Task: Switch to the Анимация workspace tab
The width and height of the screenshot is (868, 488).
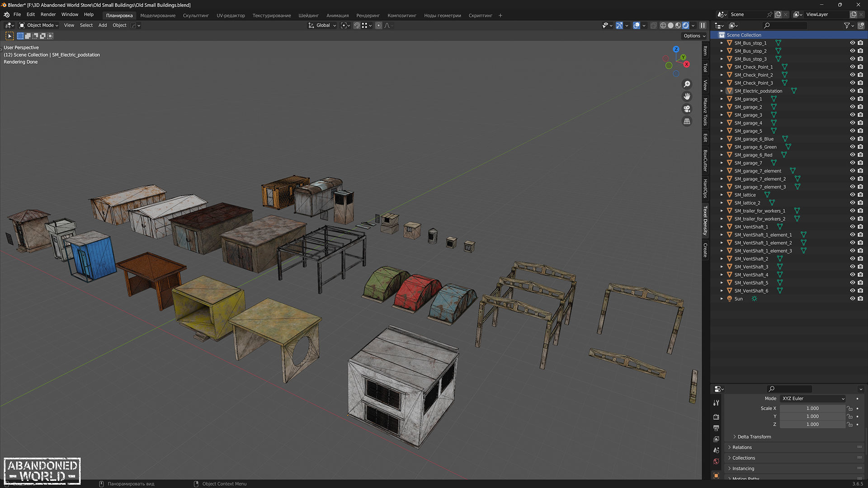Action: click(x=338, y=15)
